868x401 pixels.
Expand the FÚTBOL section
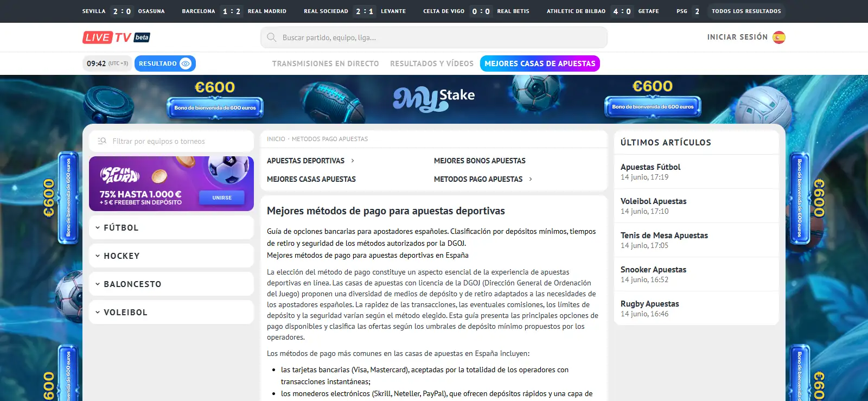point(171,227)
